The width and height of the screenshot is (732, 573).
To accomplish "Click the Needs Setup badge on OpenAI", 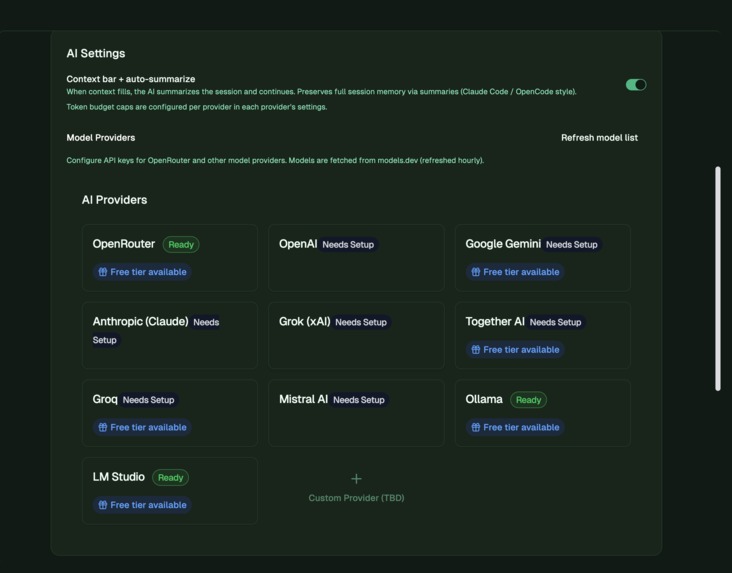I will 348,245.
